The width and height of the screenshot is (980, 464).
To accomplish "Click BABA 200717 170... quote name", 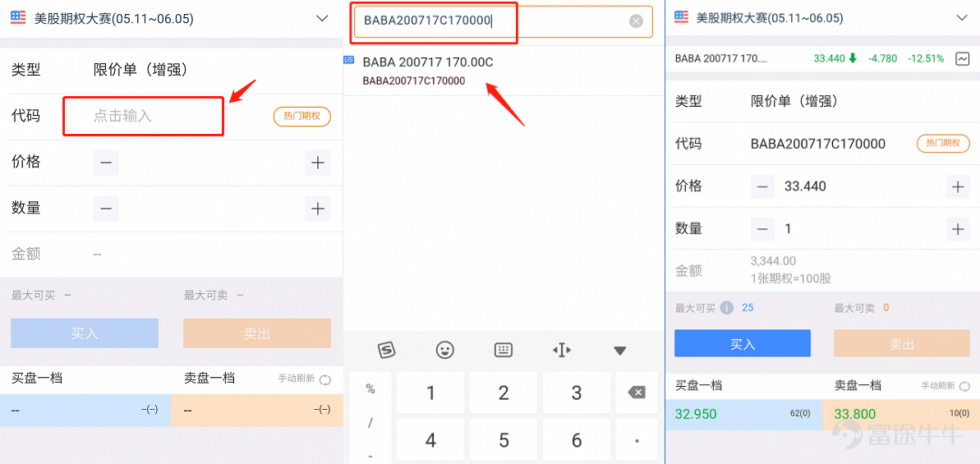I will (x=720, y=58).
